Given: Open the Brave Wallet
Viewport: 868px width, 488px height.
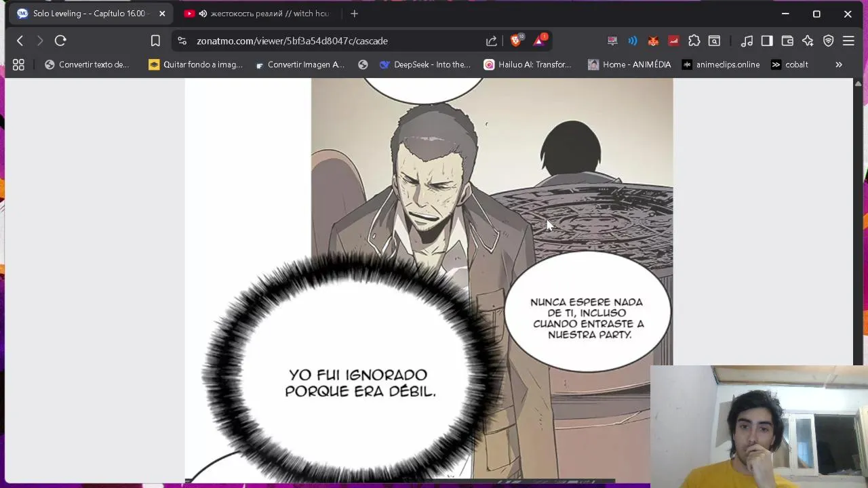Looking at the screenshot, I should tap(787, 41).
